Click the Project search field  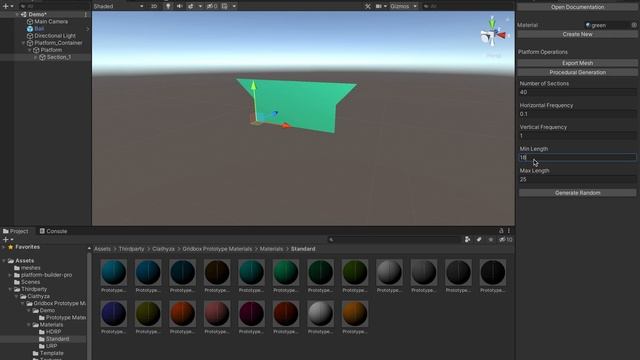coord(394,240)
